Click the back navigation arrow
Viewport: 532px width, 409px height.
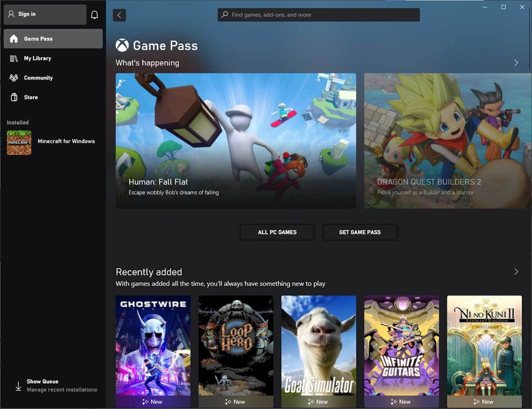[119, 15]
